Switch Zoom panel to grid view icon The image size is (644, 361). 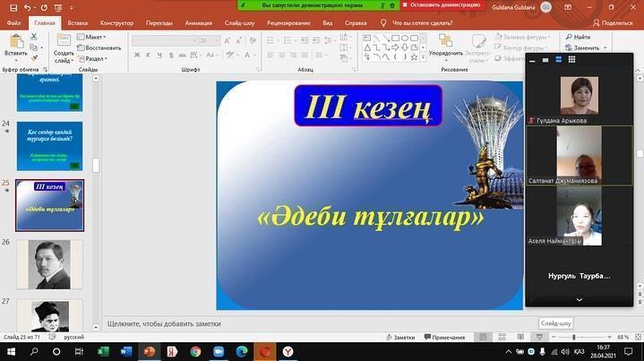571,60
